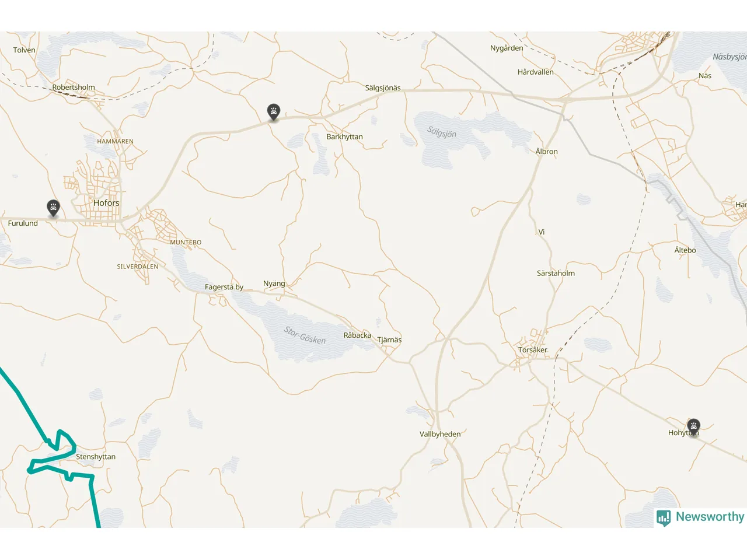Click the accident marker at Hohyttan
Image resolution: width=747 pixels, height=560 pixels.
693,426
